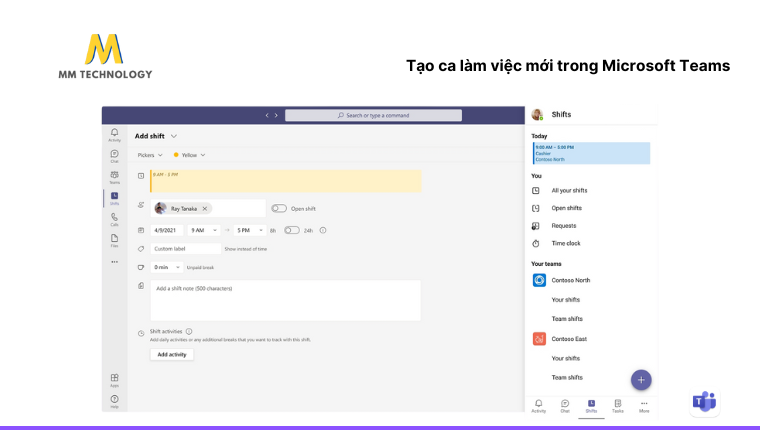
Task: Open Help in the left sidebar
Action: (x=114, y=401)
